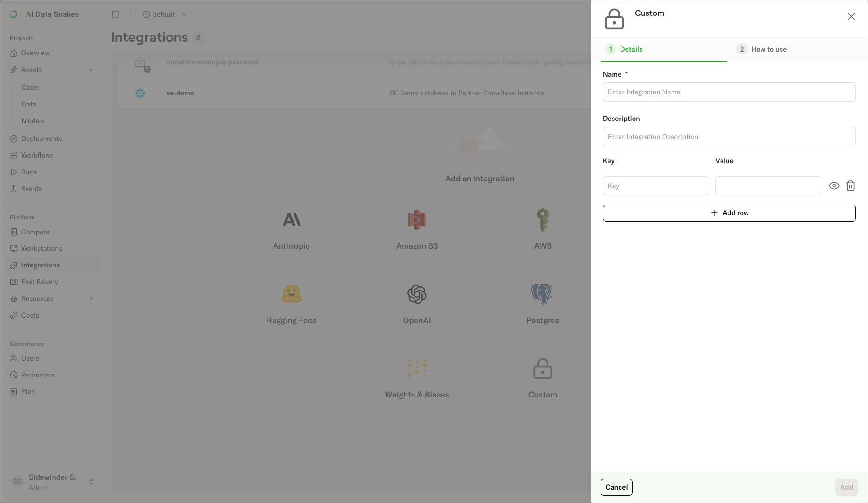Open the Plan page
Screen dimensions: 868x503
point(28,391)
